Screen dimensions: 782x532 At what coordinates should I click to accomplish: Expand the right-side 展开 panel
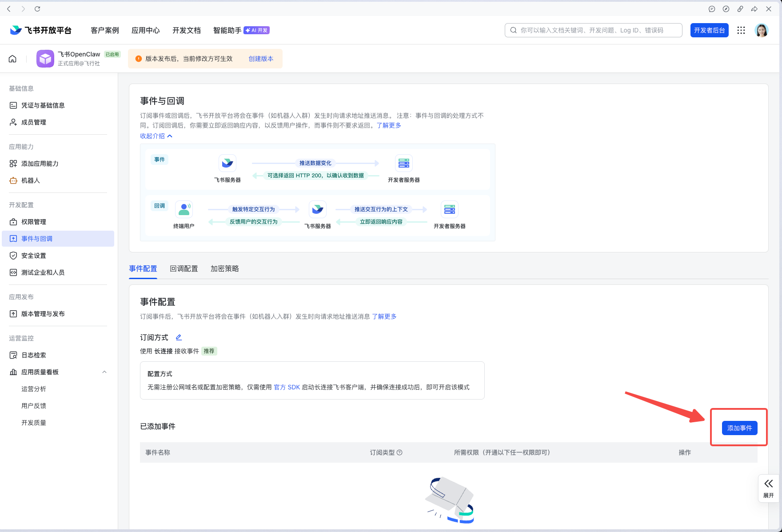[769, 488]
